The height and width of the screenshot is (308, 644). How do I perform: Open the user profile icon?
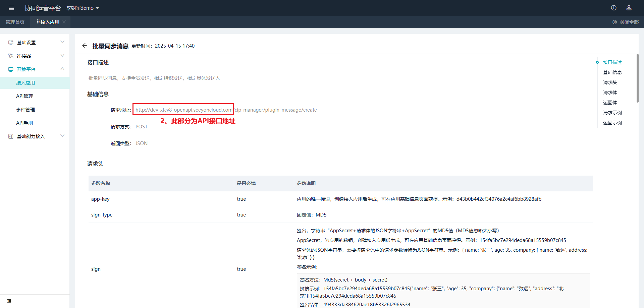(x=629, y=8)
